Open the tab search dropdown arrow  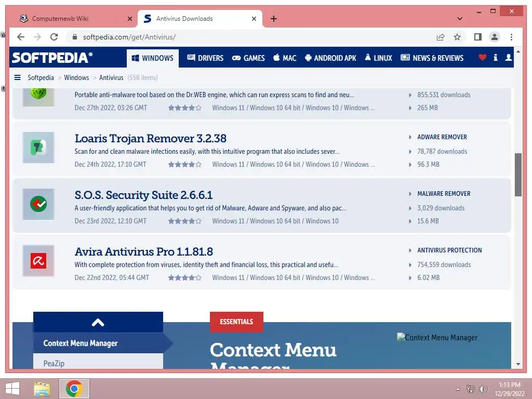(460, 19)
